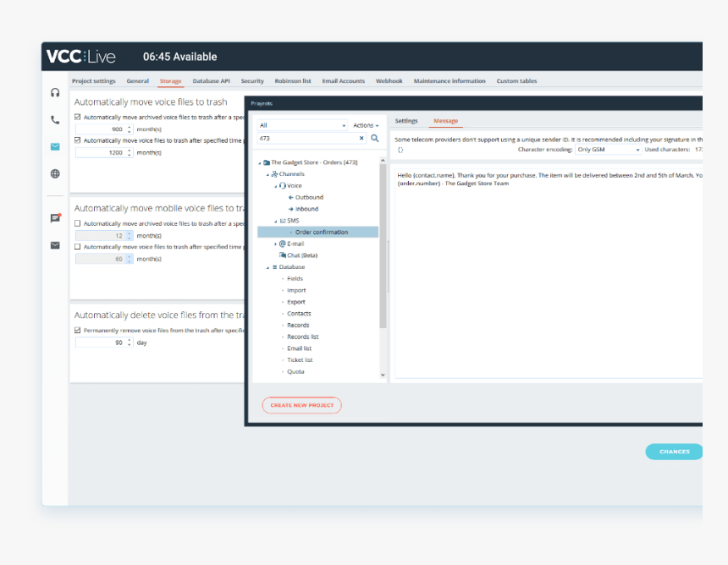Click the VCC Live logo

pyautogui.click(x=80, y=57)
